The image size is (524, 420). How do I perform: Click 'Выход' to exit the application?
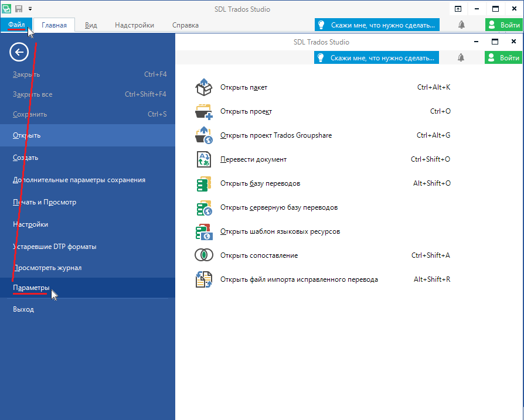[x=23, y=309]
